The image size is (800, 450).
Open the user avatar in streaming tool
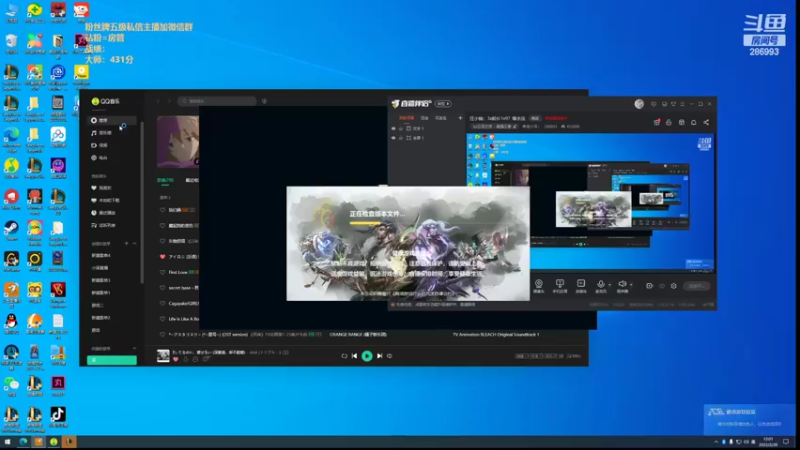(x=639, y=104)
